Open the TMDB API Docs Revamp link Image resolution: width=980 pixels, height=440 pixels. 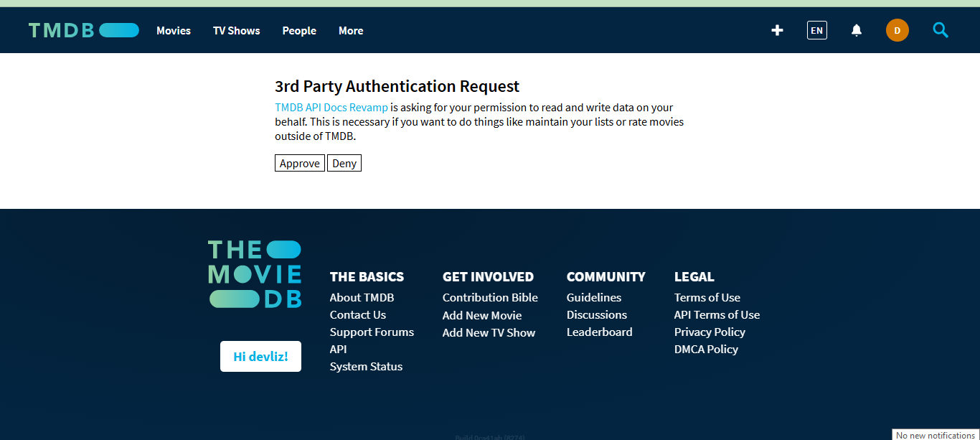tap(331, 108)
